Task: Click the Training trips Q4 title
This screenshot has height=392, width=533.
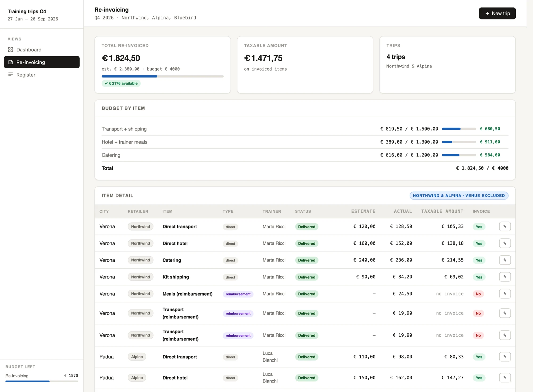Action: tap(27, 11)
